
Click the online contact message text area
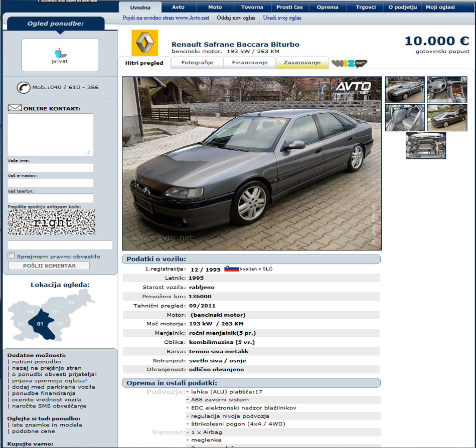click(50, 135)
